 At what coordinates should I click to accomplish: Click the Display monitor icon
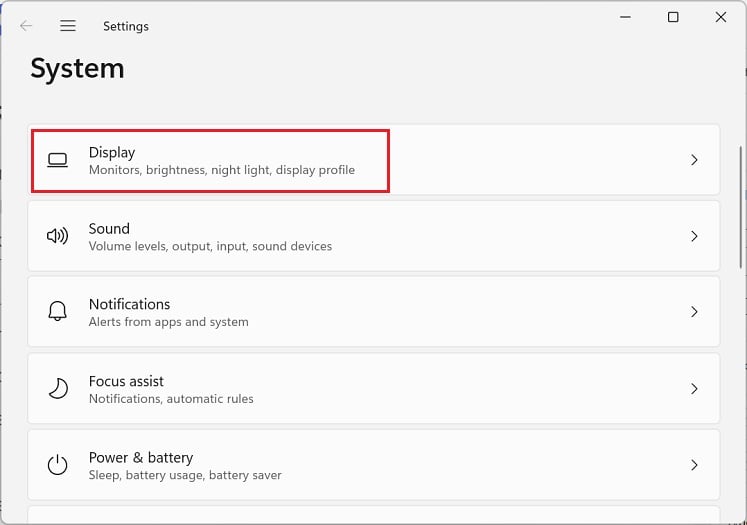(57, 160)
